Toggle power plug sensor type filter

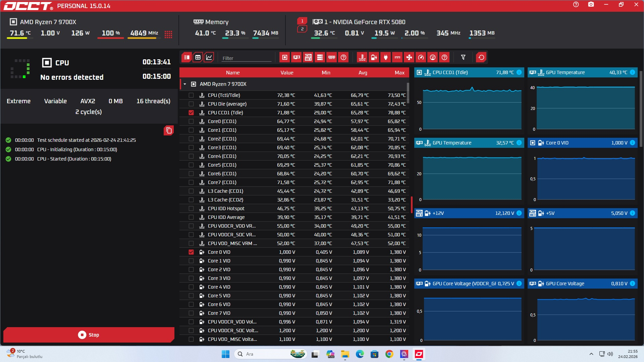tap(386, 57)
